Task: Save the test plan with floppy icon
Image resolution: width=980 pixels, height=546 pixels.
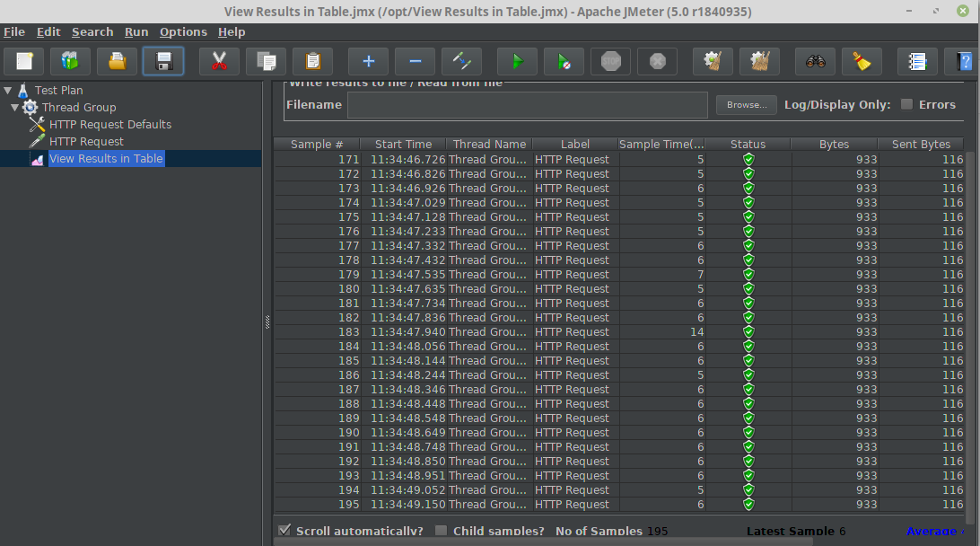Action: [163, 61]
